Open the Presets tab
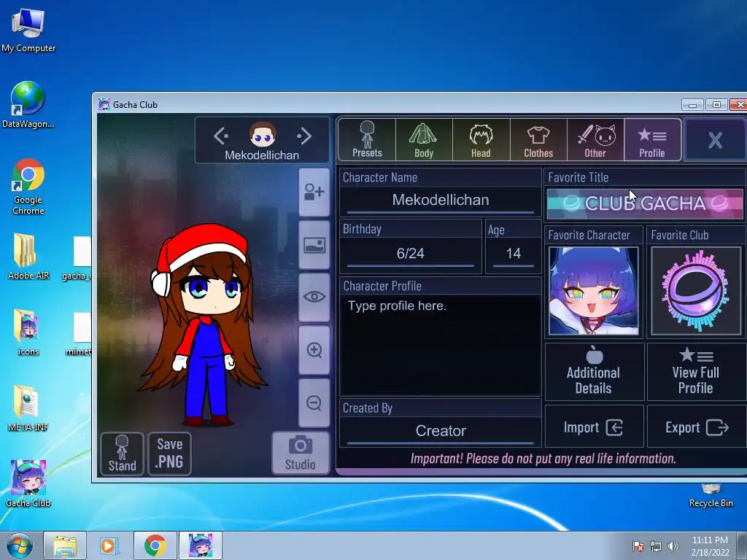 tap(367, 139)
